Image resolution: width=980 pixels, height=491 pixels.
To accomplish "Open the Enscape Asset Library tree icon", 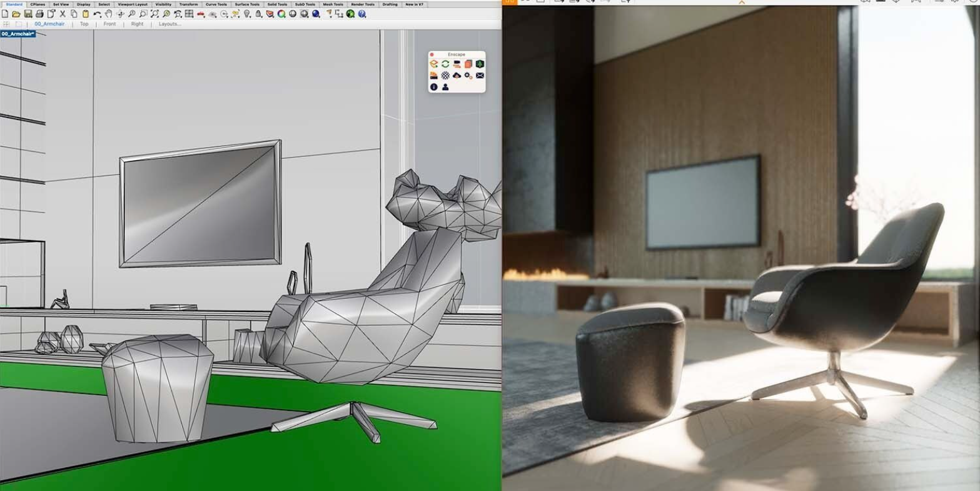I will click(x=480, y=64).
